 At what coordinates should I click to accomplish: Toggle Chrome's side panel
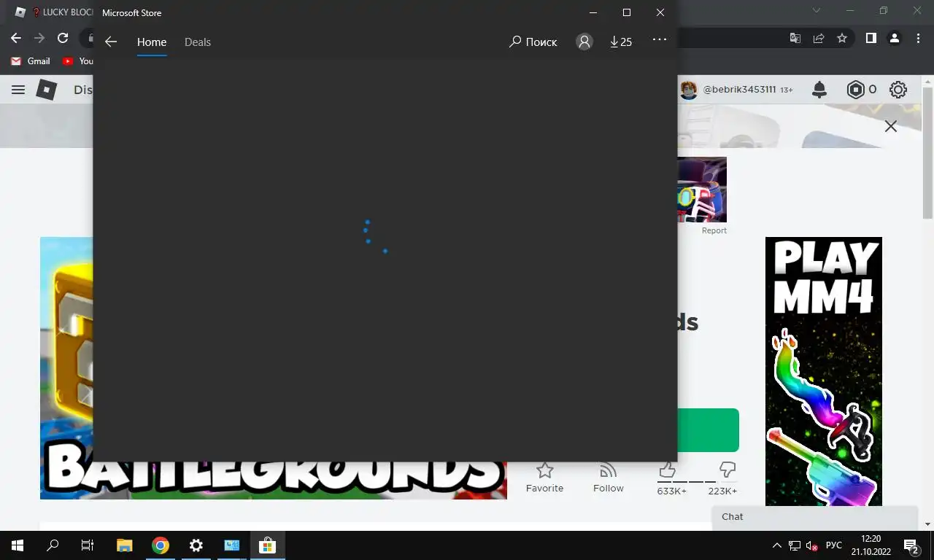pyautogui.click(x=871, y=38)
